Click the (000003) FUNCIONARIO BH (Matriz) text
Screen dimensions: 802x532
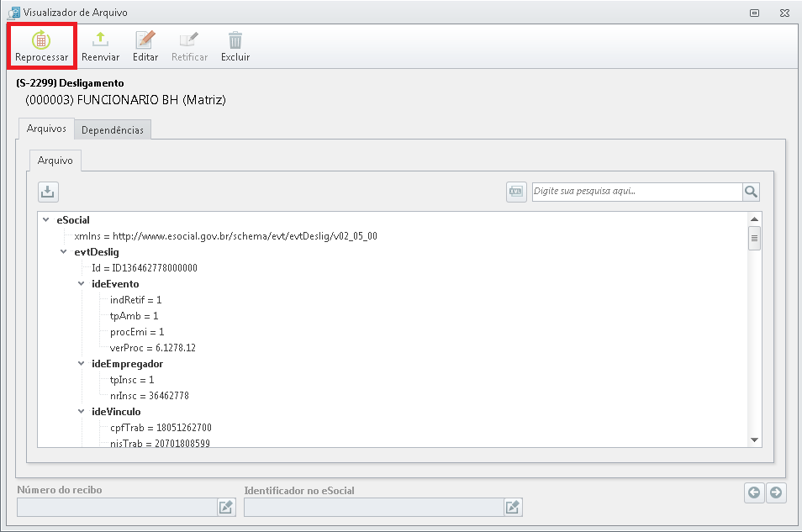tap(125, 100)
